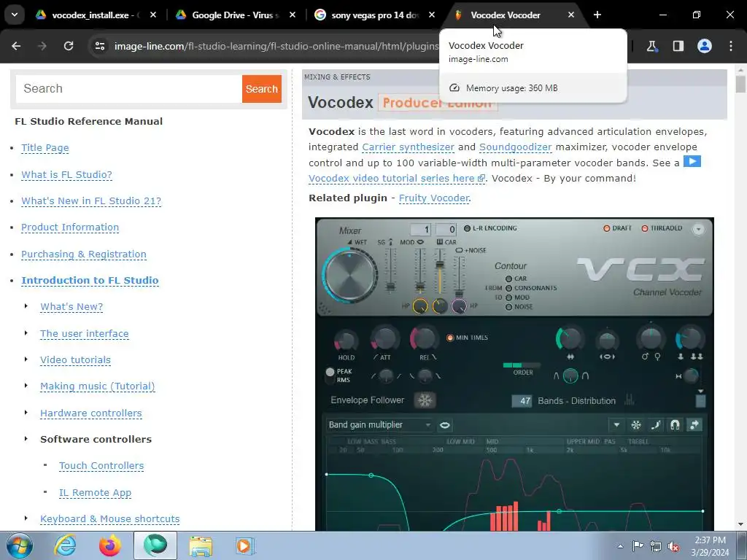Open Windows Explorer folder in taskbar
Screen dimensions: 747x560
point(201,545)
